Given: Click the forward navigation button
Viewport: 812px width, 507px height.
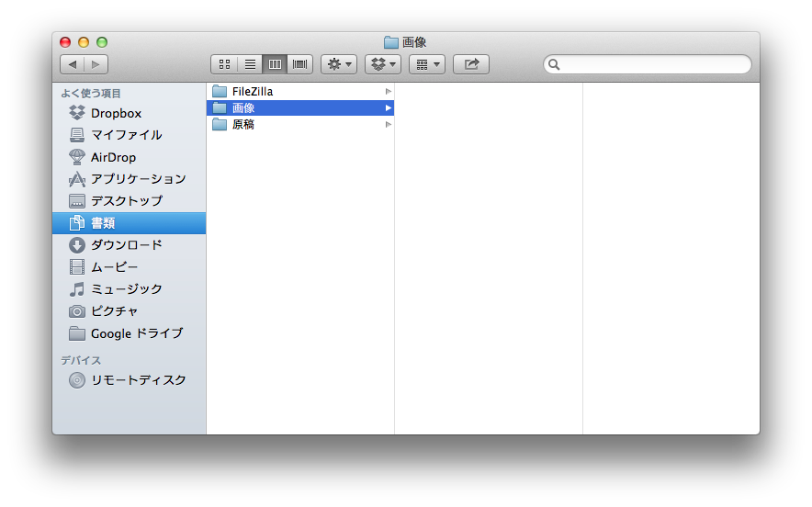Looking at the screenshot, I should coord(96,64).
